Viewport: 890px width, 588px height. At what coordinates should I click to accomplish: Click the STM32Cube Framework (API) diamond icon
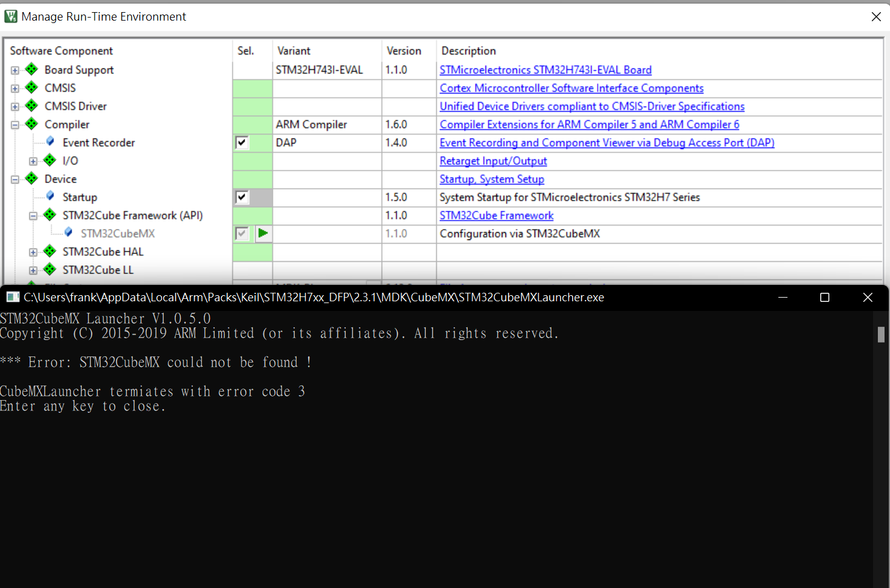[50, 215]
